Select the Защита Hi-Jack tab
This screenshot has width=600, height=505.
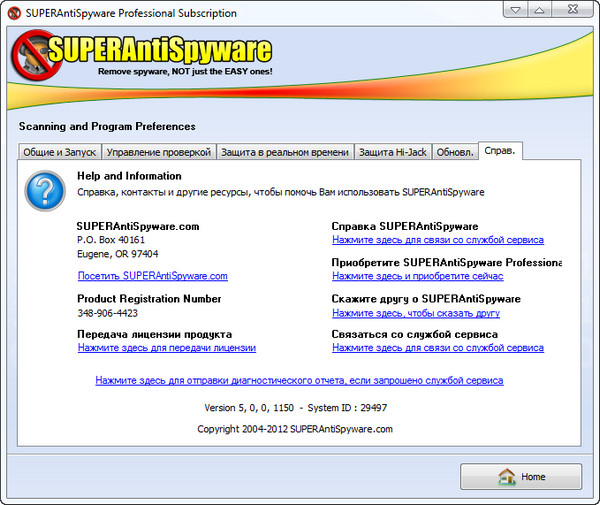pos(392,152)
